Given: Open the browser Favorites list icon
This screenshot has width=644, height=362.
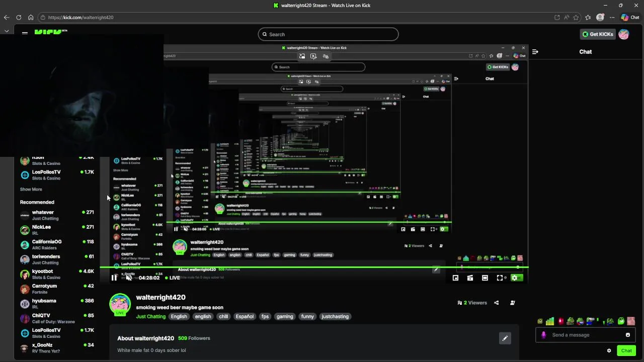Looking at the screenshot, I should [588, 17].
